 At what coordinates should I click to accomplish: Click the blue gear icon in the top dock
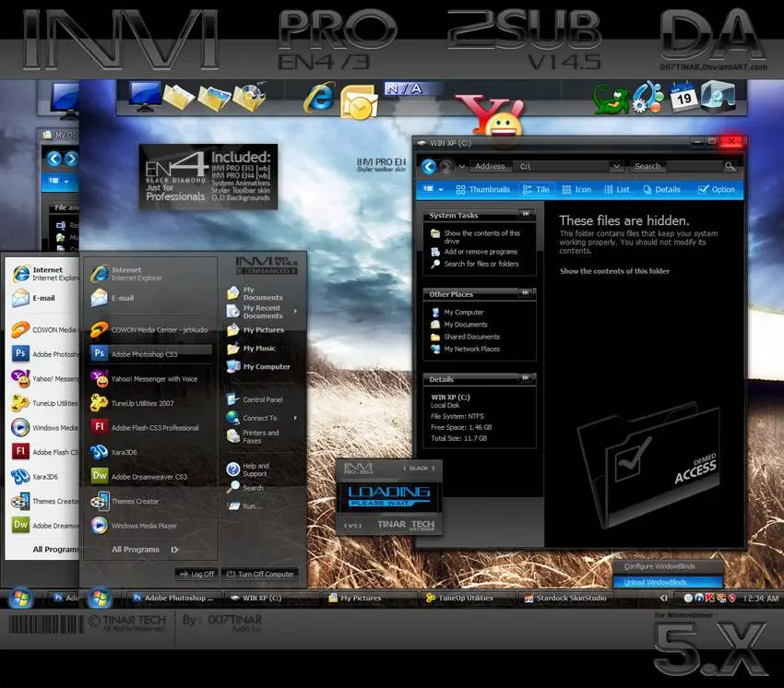[x=648, y=97]
